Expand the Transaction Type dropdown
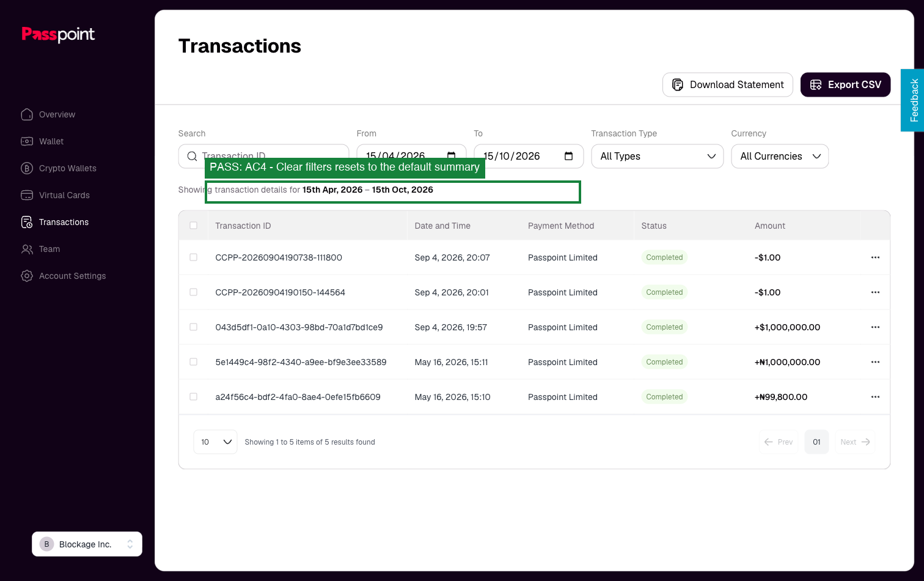This screenshot has width=924, height=581. (x=658, y=157)
